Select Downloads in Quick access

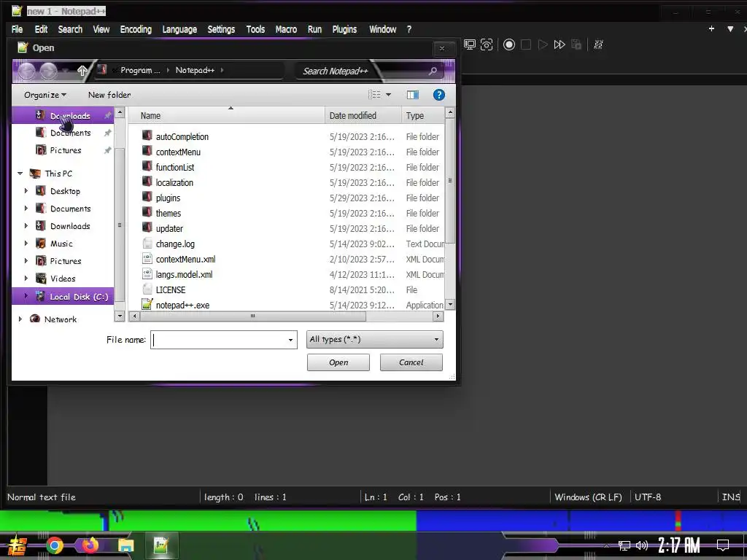click(63, 116)
